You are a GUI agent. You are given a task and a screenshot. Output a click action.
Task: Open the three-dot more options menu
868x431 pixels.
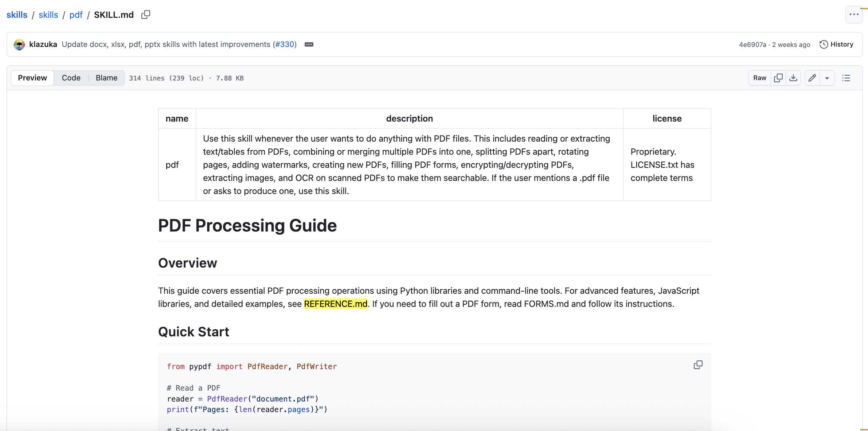click(x=854, y=15)
